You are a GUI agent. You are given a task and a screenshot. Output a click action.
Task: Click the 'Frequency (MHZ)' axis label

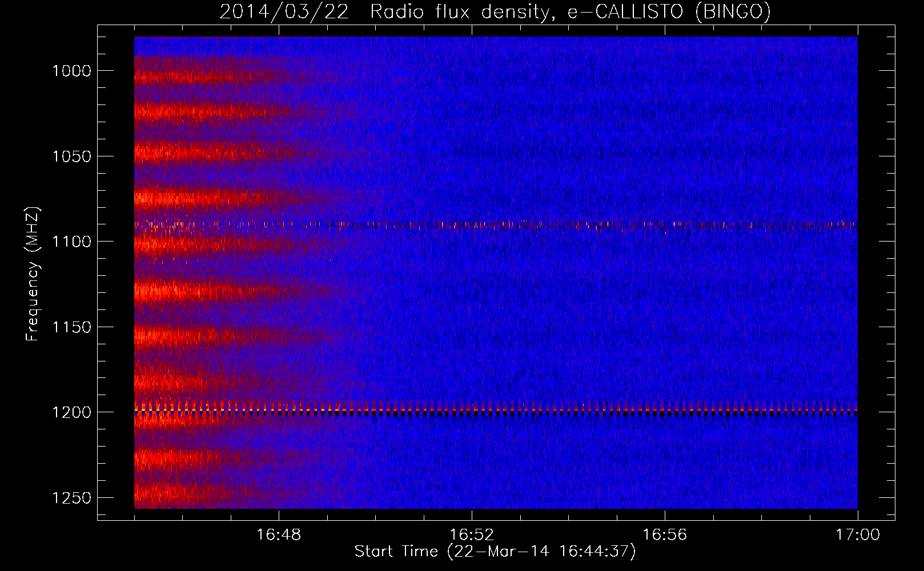[33, 274]
